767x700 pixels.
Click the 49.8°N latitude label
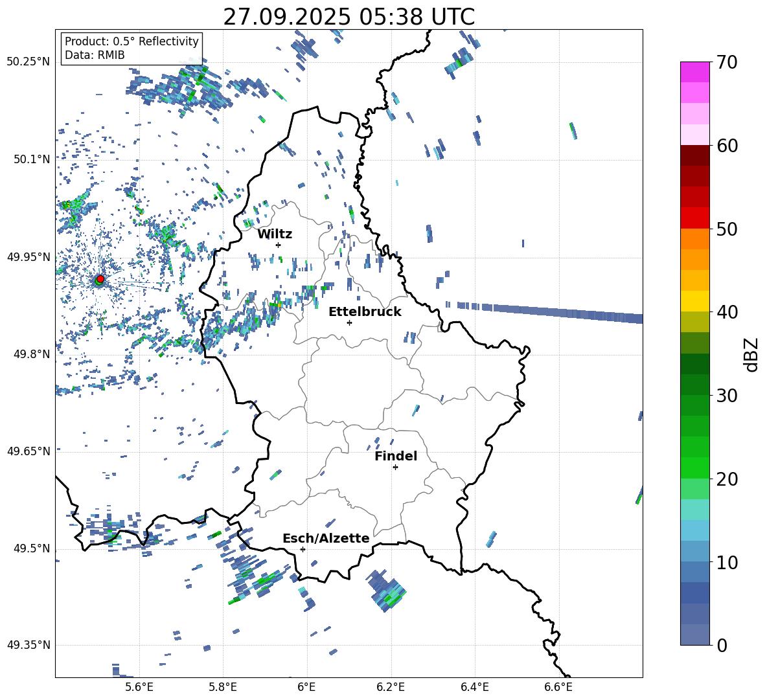32,354
